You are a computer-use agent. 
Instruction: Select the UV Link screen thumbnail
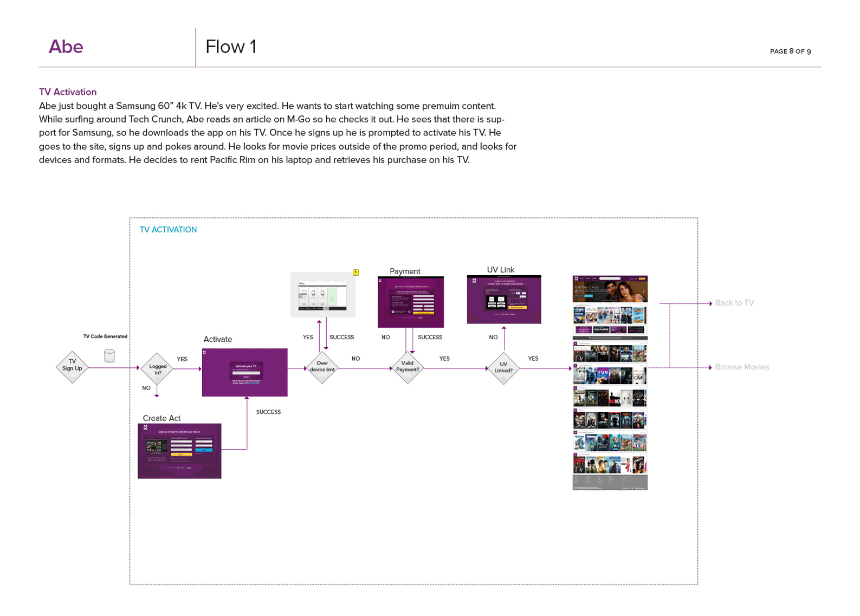504,300
